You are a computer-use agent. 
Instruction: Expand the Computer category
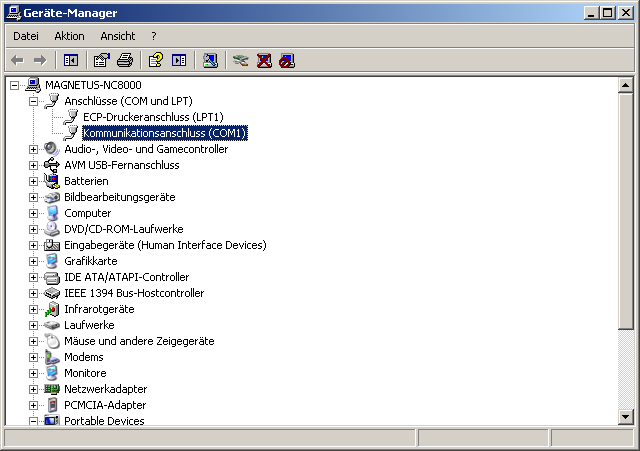pos(33,213)
